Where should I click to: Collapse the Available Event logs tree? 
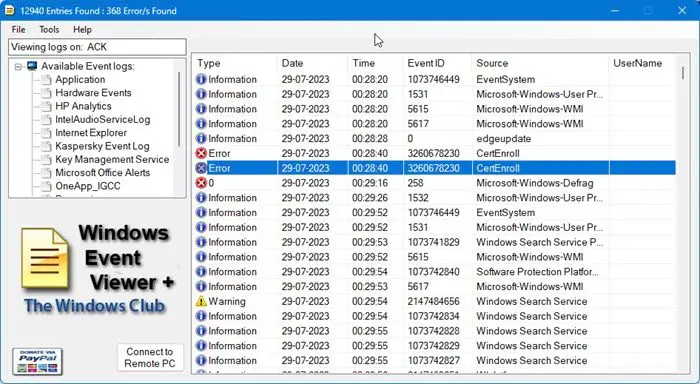pos(18,67)
